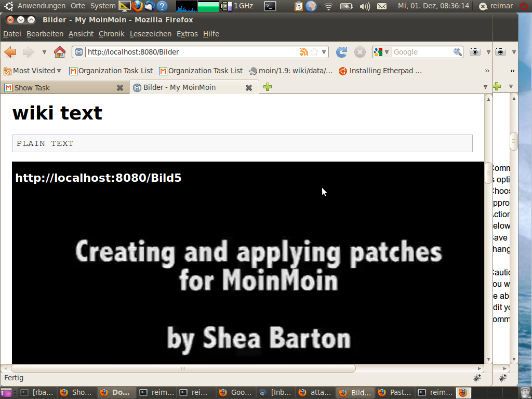The width and height of the screenshot is (532, 399).
Task: Open a new tab with green plus
Action: (268, 87)
